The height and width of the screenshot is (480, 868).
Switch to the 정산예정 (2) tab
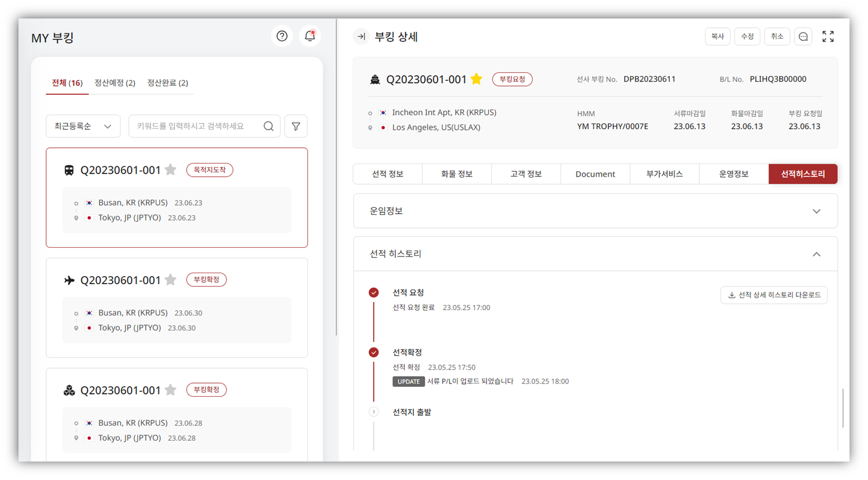tap(115, 83)
